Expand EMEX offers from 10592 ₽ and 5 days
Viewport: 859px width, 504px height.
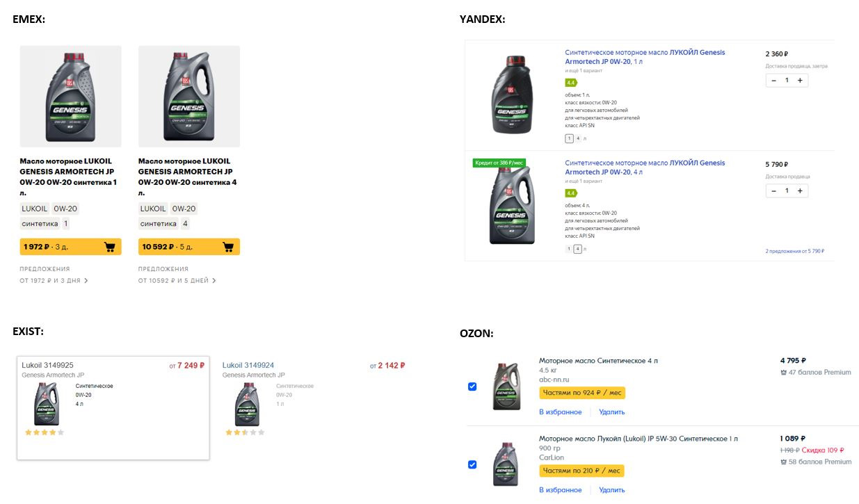tap(177, 281)
